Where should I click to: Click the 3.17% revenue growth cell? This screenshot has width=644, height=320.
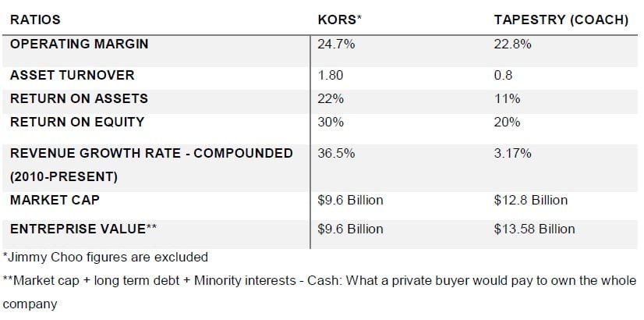(513, 153)
